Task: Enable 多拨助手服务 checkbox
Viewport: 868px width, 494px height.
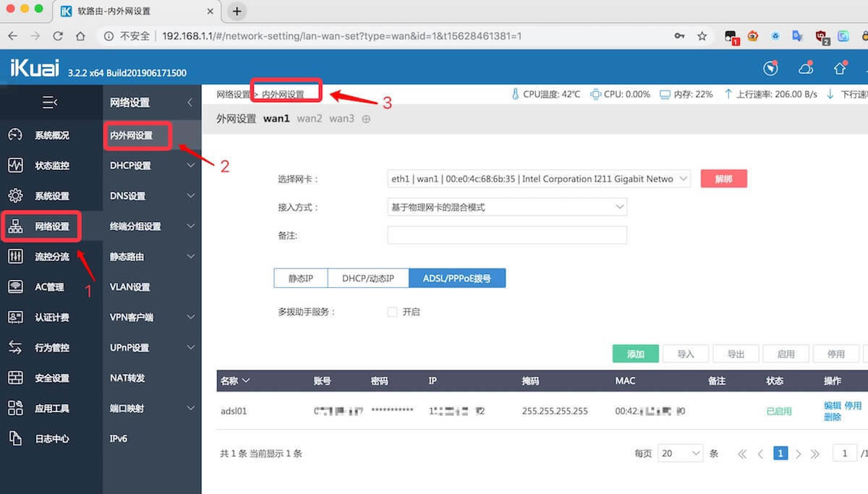Action: click(391, 312)
